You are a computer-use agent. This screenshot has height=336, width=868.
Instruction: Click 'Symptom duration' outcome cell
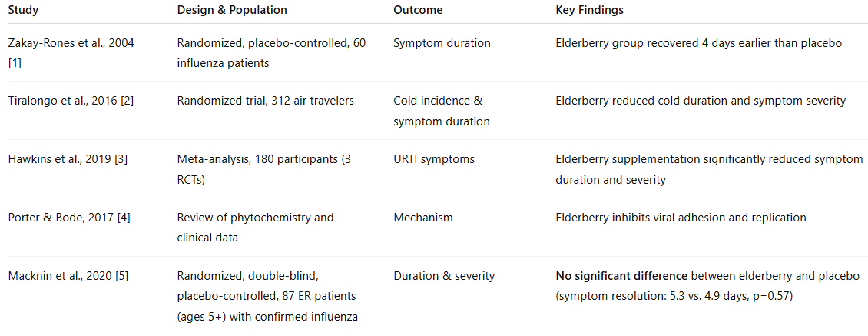coord(442,43)
